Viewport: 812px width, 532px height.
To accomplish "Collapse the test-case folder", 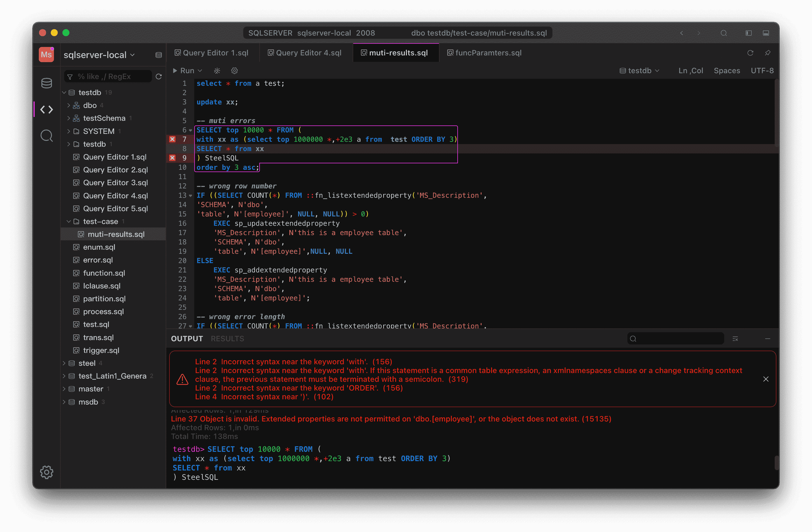I will pyautogui.click(x=68, y=221).
